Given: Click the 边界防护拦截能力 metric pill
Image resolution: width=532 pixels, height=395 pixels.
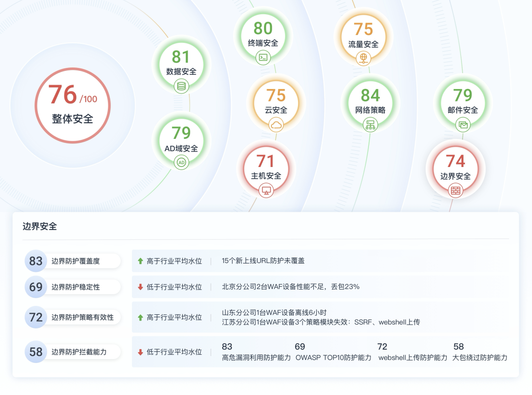Looking at the screenshot, I should pyautogui.click(x=73, y=352).
